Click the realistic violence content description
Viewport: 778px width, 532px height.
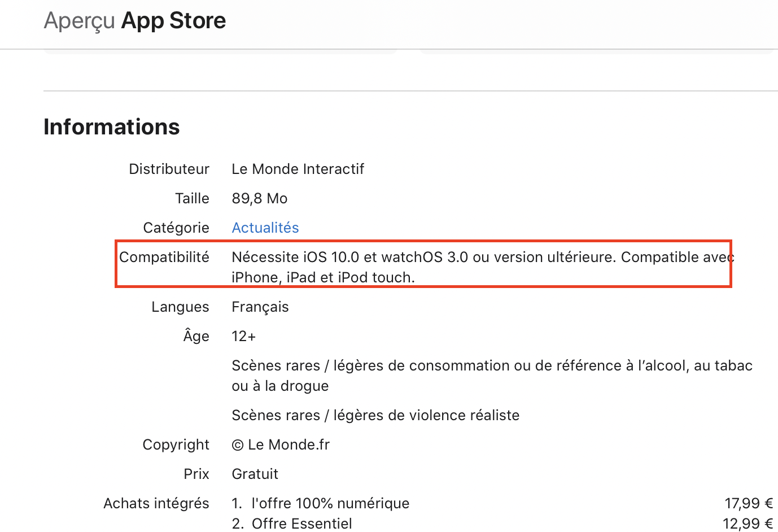[375, 415]
